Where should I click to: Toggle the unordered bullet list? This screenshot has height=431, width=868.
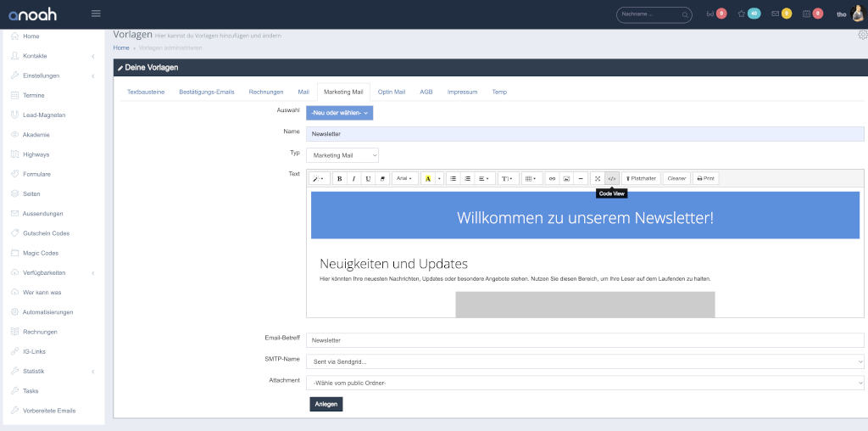[453, 178]
